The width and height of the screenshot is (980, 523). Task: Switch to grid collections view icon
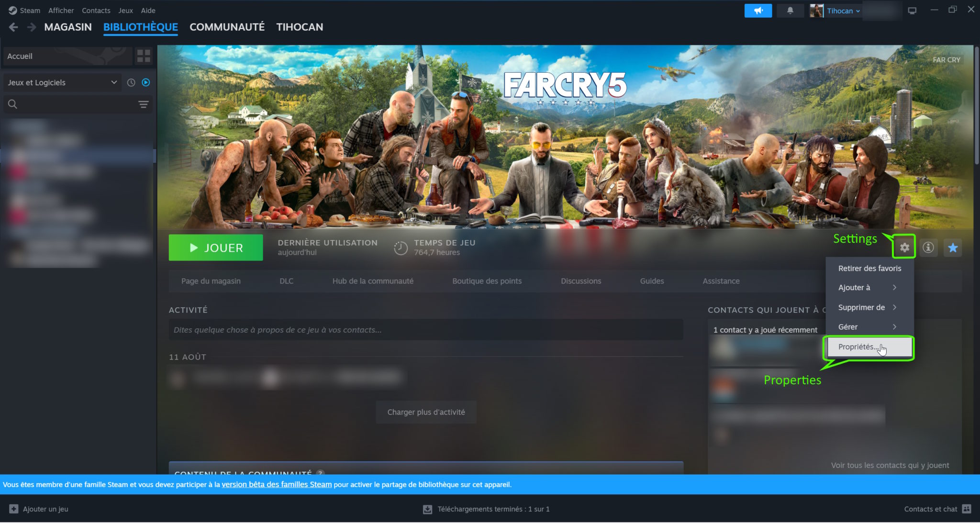[144, 56]
